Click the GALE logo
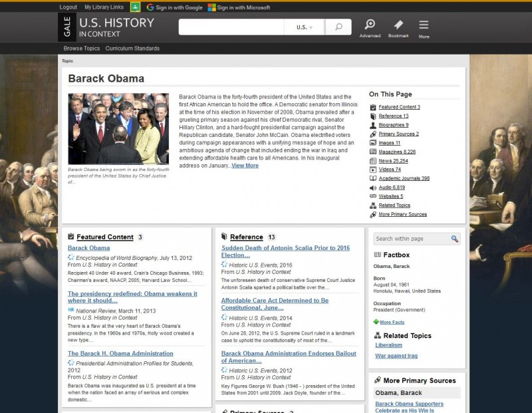This screenshot has width=532, height=413. click(x=67, y=27)
